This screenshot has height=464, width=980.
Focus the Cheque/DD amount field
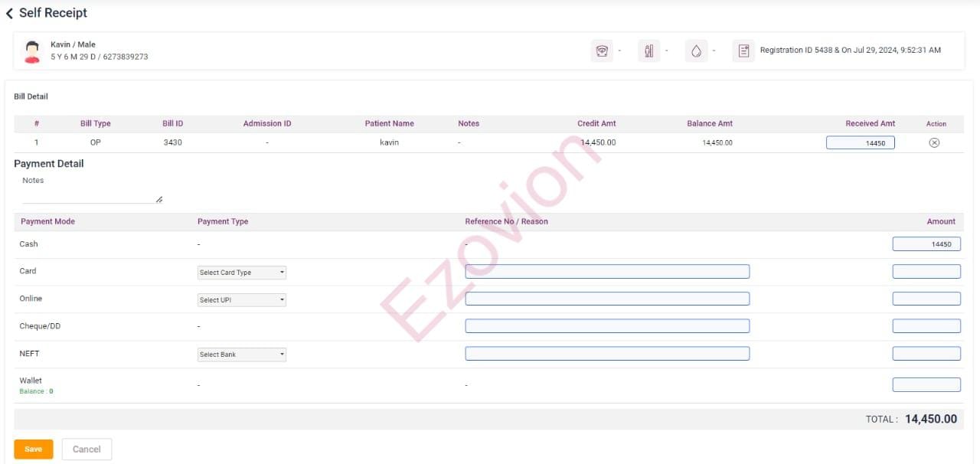926,326
